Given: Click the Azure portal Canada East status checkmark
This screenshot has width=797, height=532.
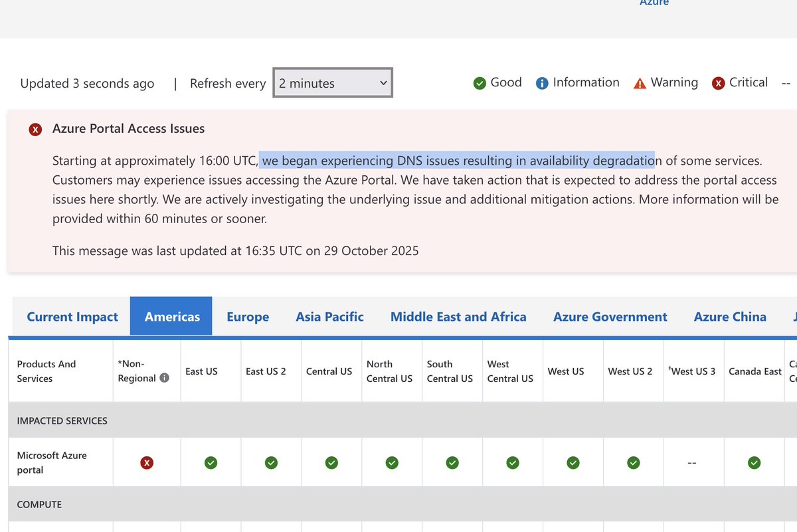Looking at the screenshot, I should tap(754, 462).
